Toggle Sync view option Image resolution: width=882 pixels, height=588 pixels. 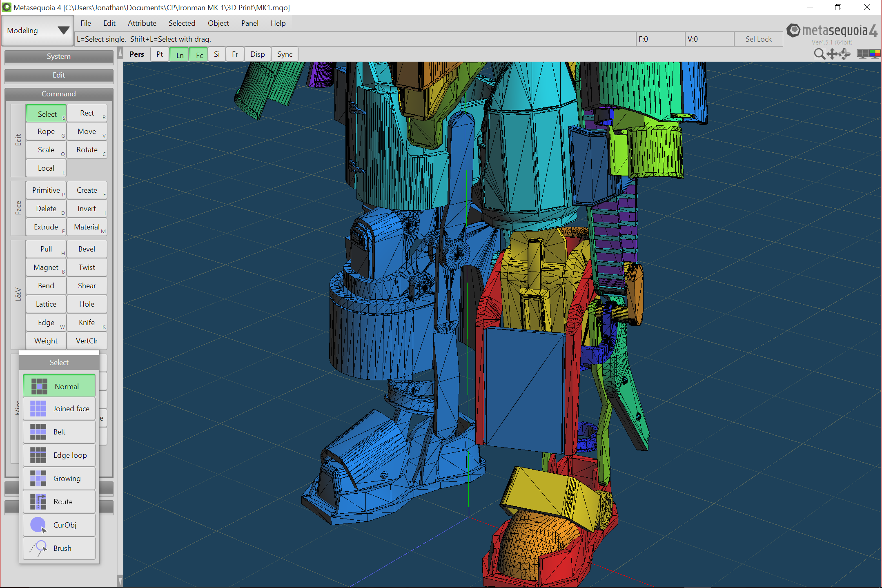coord(285,54)
